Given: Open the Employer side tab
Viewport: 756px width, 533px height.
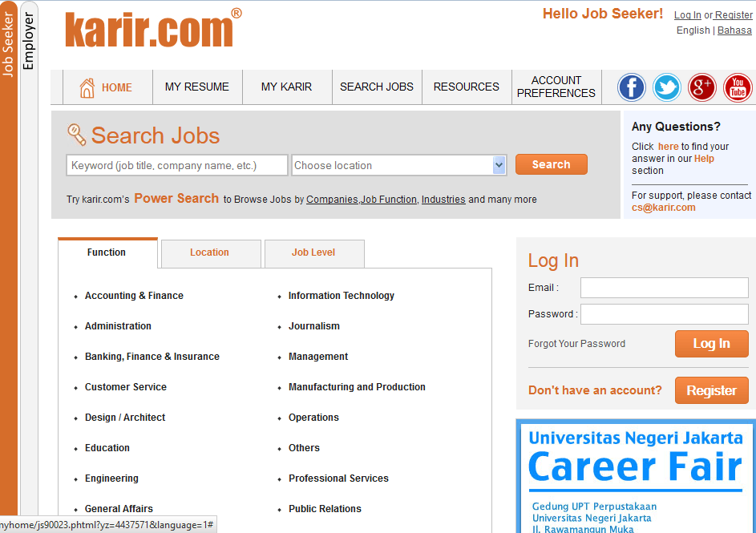Looking at the screenshot, I should pos(29,40).
